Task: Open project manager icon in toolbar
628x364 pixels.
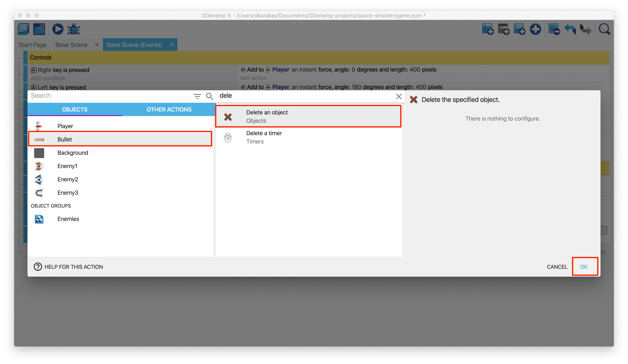Action: (x=24, y=29)
